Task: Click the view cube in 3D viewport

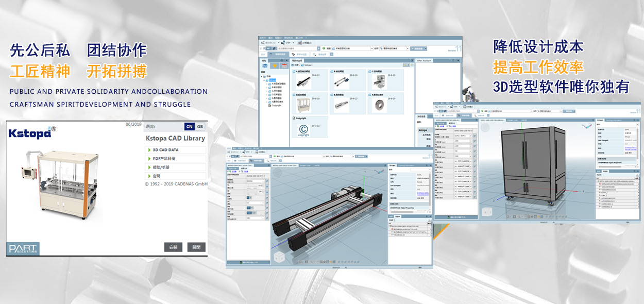Action: 278,256
